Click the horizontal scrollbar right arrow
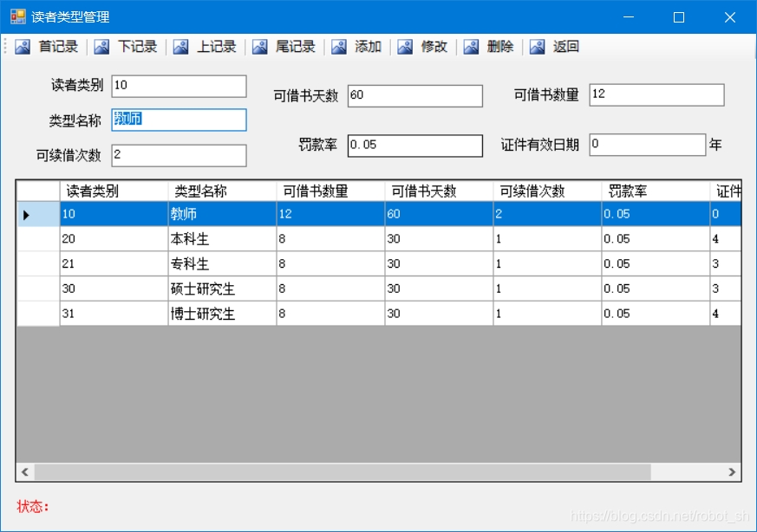Image resolution: width=757 pixels, height=532 pixels. pos(732,471)
